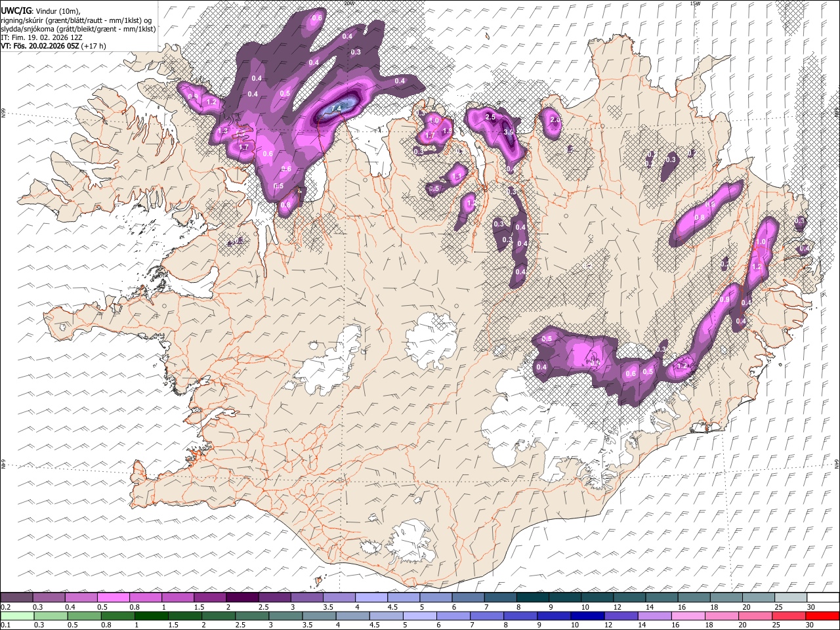This screenshot has height=630, width=840.
Task: Click the white Mýrdalsjökull glacier near south coast
Action: tap(410, 541)
